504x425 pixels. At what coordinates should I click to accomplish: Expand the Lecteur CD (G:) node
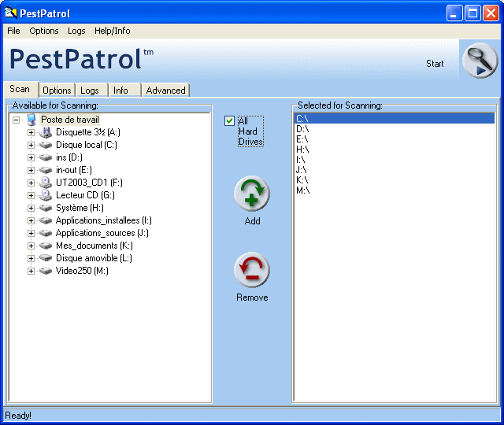point(31,195)
